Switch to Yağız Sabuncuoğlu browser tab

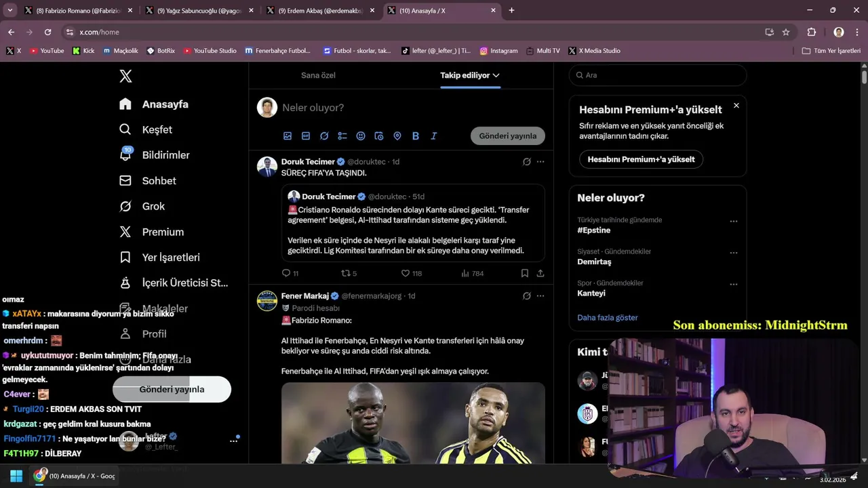click(x=199, y=10)
